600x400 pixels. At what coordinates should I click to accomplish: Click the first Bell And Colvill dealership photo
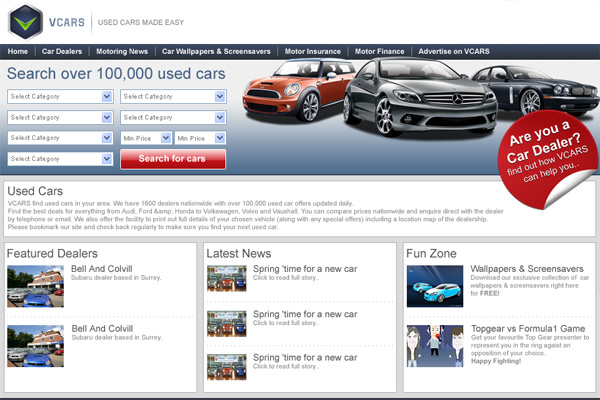[35, 286]
